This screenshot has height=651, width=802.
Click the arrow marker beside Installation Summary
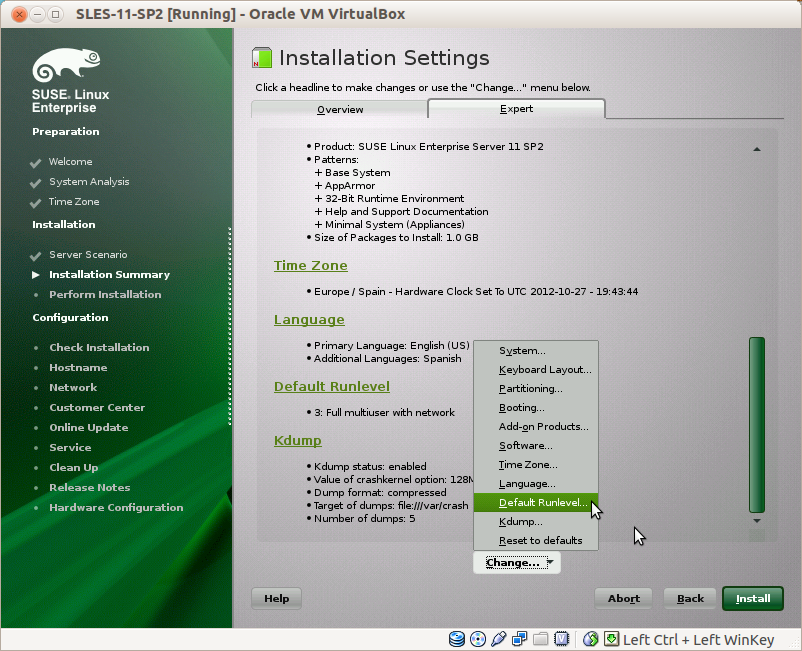pos(36,275)
